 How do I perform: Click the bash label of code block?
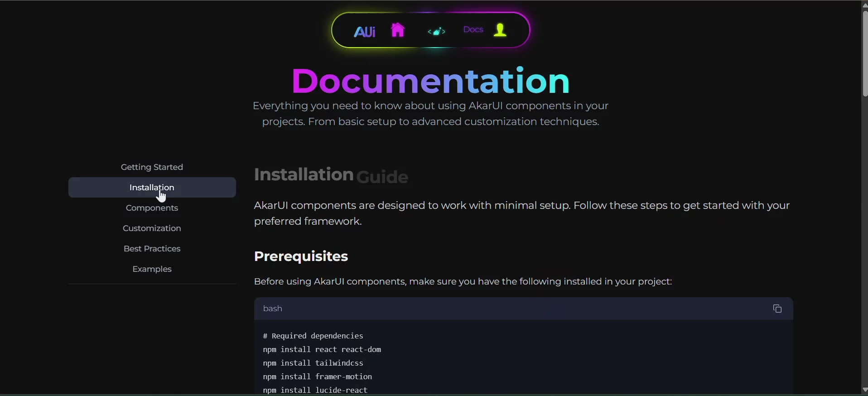click(273, 309)
